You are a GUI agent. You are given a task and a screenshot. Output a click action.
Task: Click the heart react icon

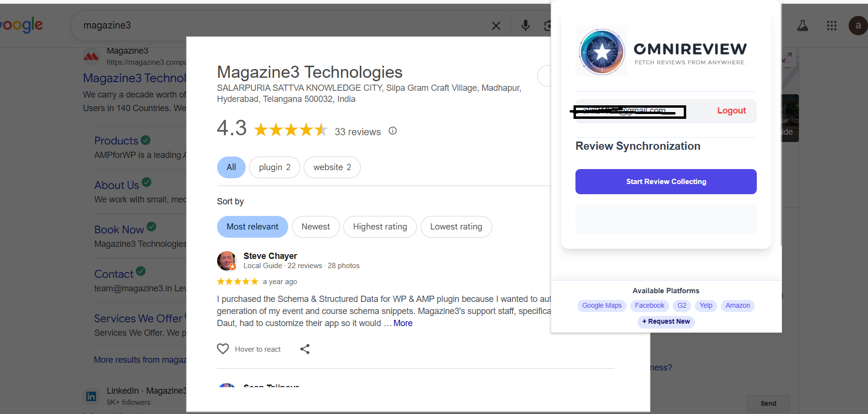[x=223, y=349]
